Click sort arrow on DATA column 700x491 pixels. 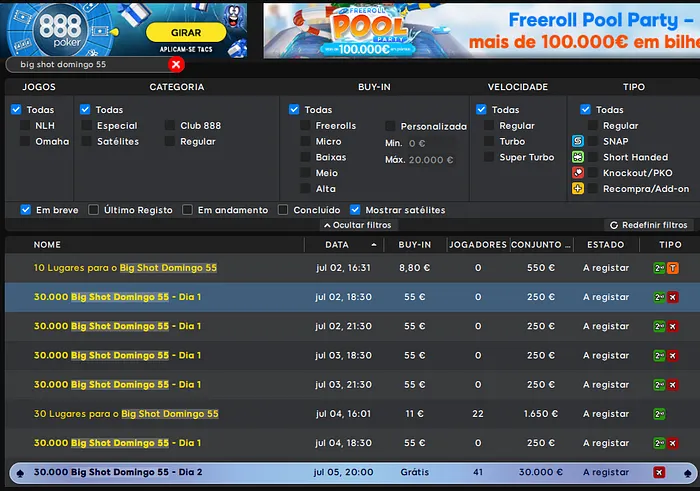coord(374,245)
